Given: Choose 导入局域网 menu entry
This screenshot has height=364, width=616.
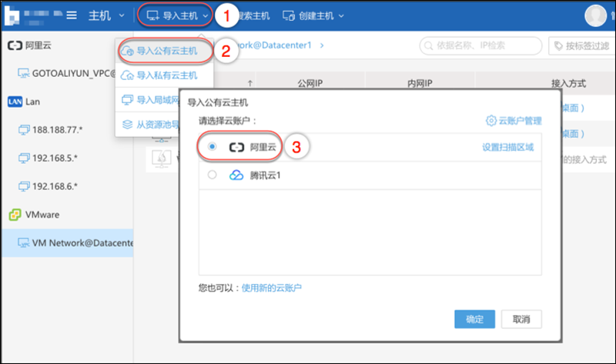Looking at the screenshot, I should coord(148,100).
